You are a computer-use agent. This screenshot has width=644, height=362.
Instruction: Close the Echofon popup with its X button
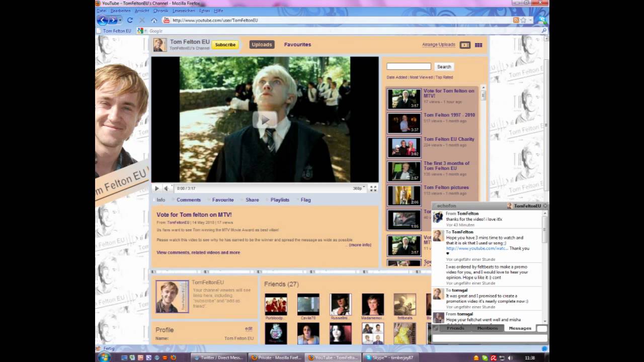coord(545,206)
